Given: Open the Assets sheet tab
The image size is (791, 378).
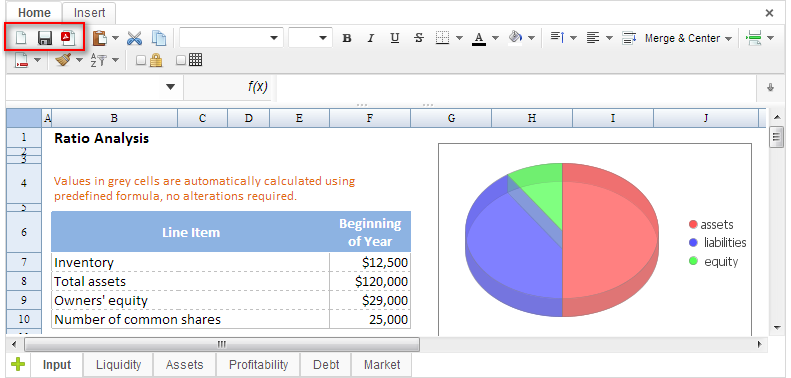Looking at the screenshot, I should point(184,364).
